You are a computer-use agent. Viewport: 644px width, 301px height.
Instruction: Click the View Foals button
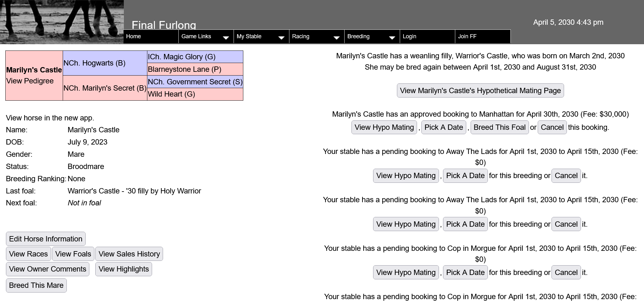[73, 254]
